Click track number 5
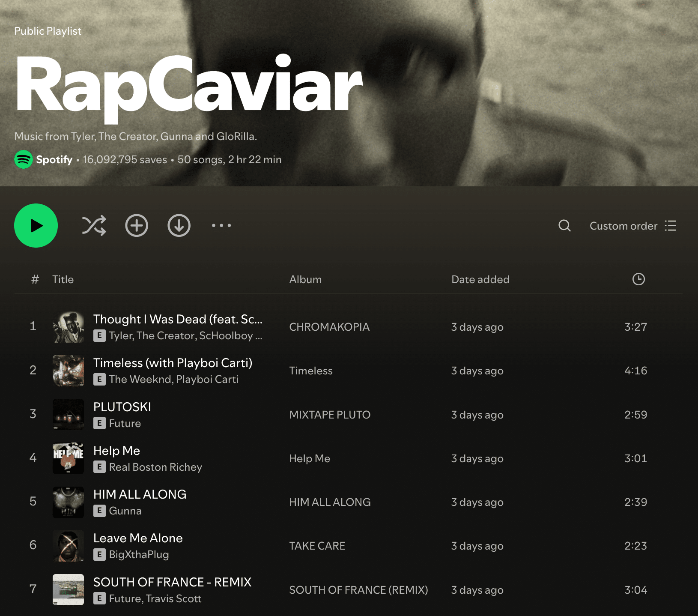 click(33, 501)
